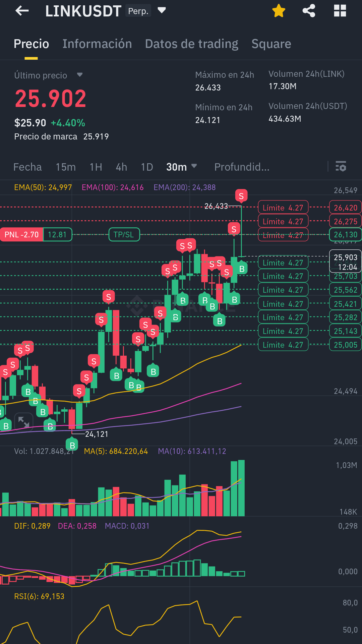Image resolution: width=362 pixels, height=644 pixels.
Task: Click the TP/SL button on chart
Action: tap(124, 234)
